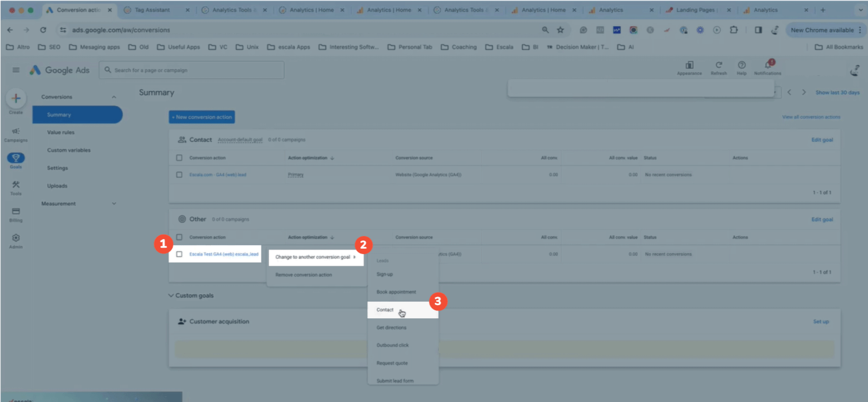Open the Help question mark icon
The height and width of the screenshot is (402, 868).
click(x=742, y=65)
